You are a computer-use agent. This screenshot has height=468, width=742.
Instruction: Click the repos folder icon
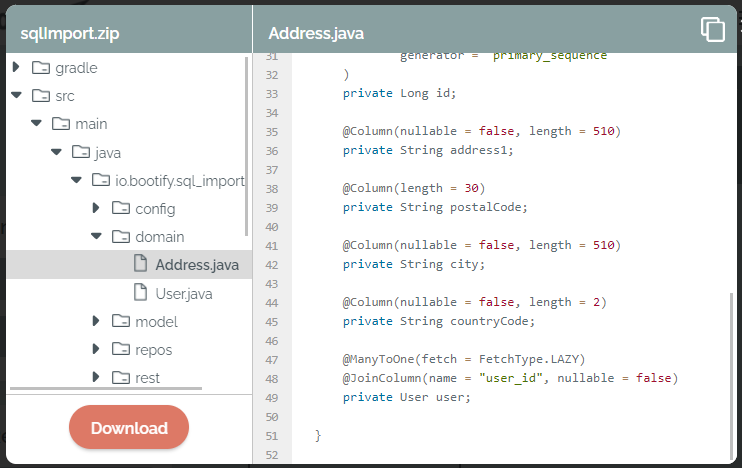pos(121,349)
